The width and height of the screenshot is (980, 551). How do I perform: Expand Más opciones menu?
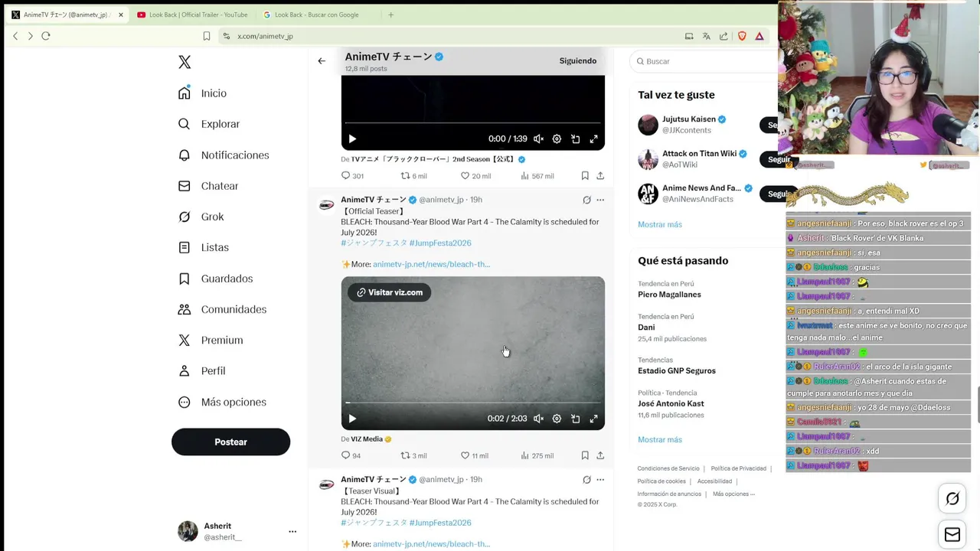222,402
